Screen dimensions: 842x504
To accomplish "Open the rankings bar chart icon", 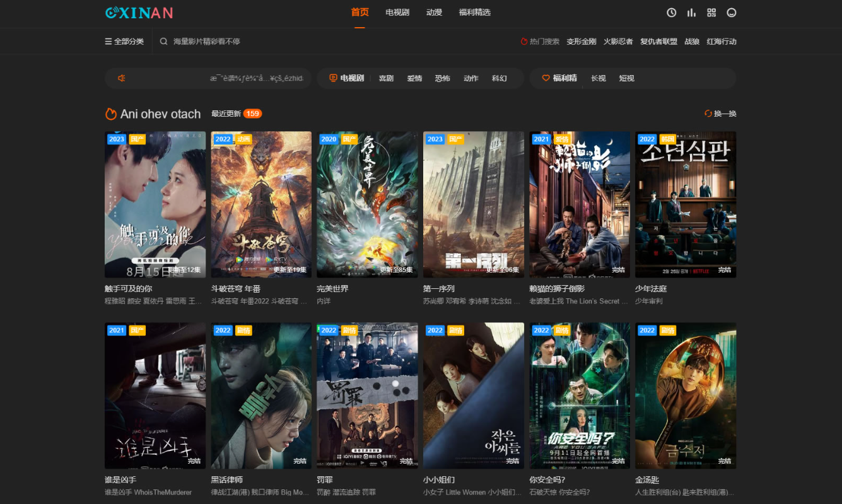I will 691,13.
